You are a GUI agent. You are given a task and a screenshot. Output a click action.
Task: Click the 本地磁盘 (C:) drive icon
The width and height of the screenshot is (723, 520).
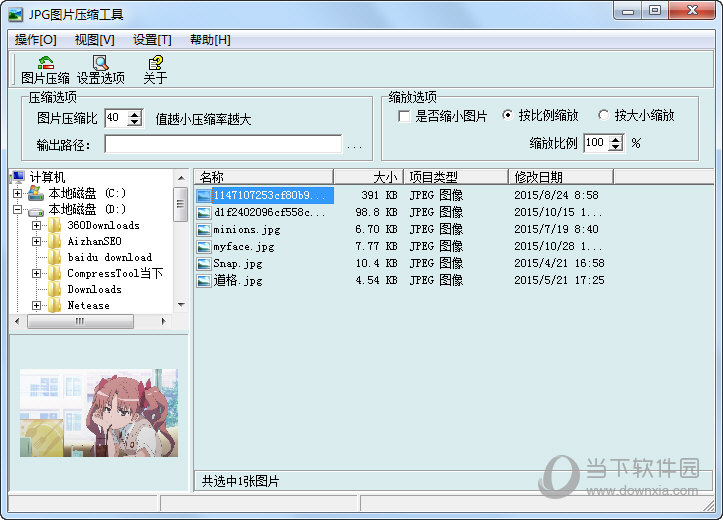coord(36,193)
